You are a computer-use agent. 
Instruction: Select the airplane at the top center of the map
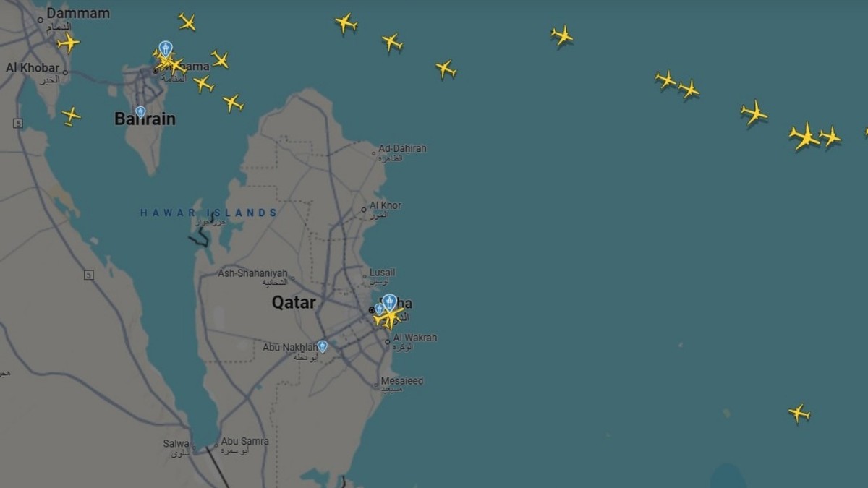click(346, 23)
